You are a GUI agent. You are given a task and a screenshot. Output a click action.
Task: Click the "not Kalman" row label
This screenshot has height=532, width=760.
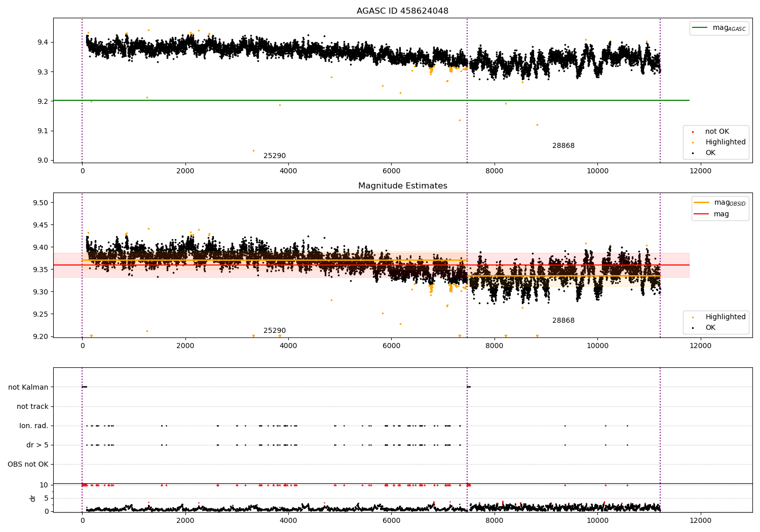pos(28,388)
